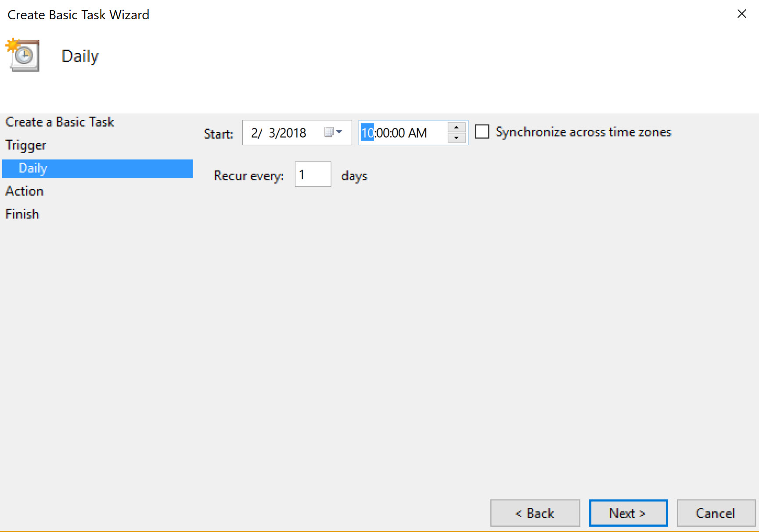759x532 pixels.
Task: Enable Synchronize across time zones
Action: coord(482,132)
